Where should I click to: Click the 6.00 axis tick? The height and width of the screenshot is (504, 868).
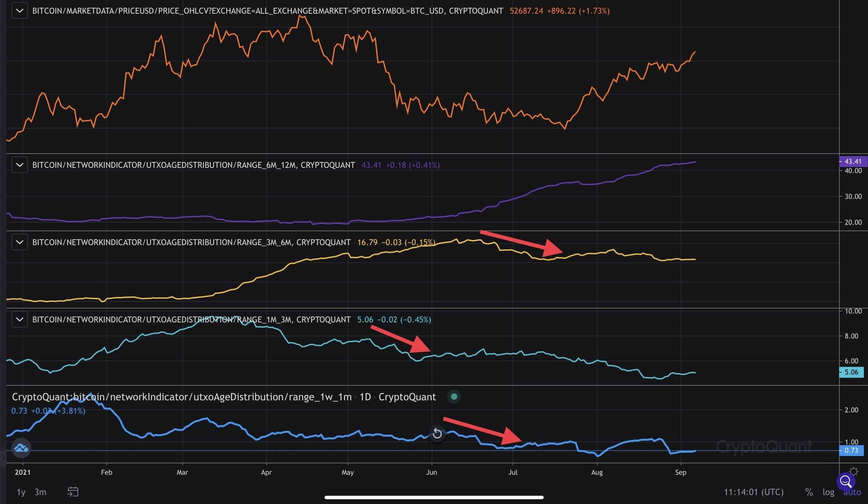[851, 360]
